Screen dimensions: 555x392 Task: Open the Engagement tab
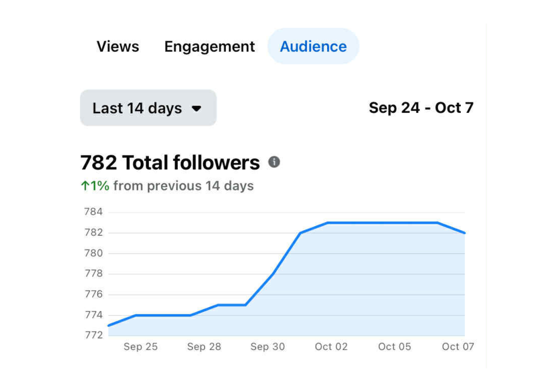click(210, 46)
